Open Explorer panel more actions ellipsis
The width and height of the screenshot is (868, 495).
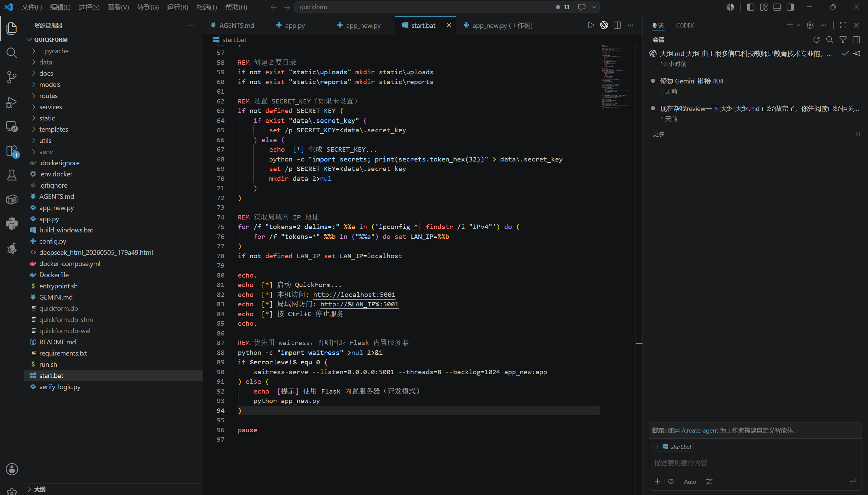point(191,25)
